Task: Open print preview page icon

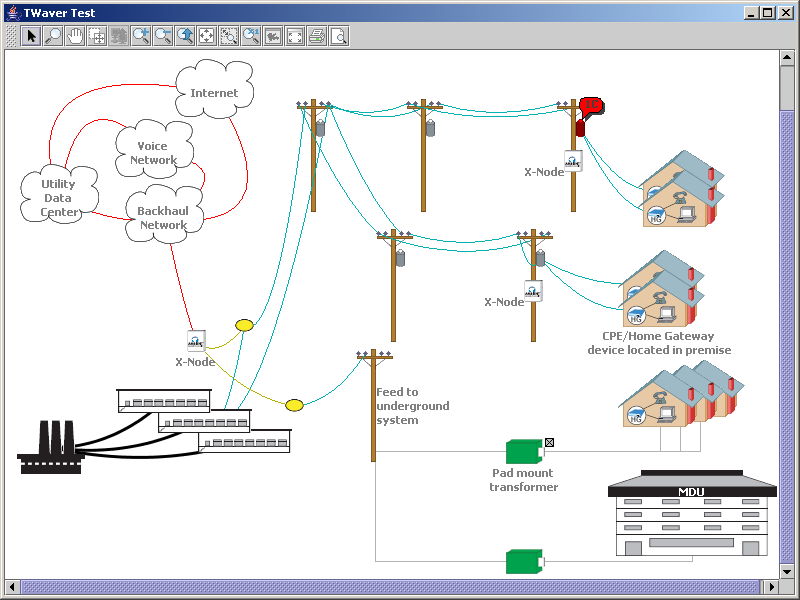Action: pos(338,36)
